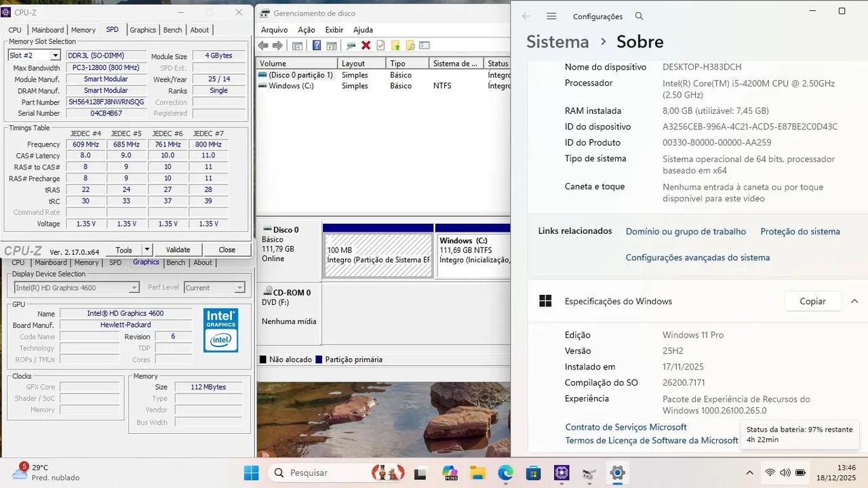Click the Copiar button in Windows specifications
The width and height of the screenshot is (868, 488).
(x=812, y=301)
